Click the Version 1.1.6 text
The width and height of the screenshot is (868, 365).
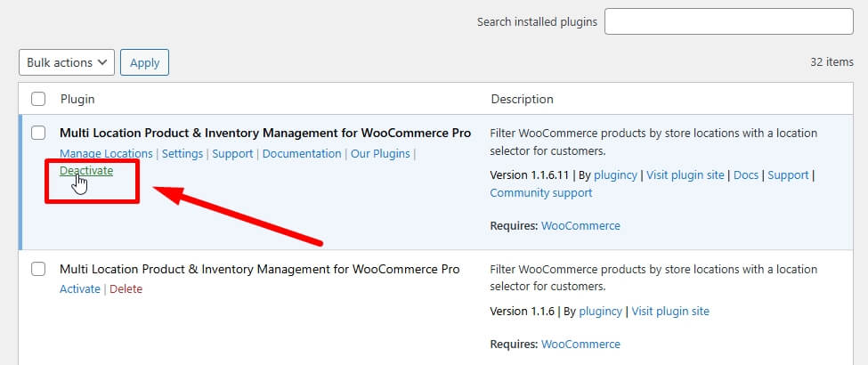[522, 312]
